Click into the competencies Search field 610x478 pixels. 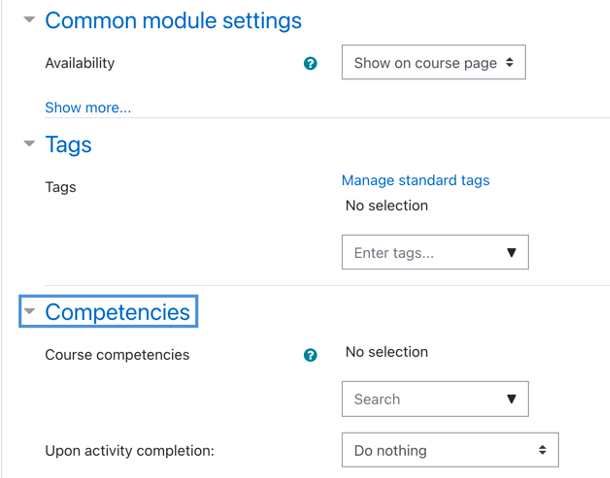[x=422, y=399]
